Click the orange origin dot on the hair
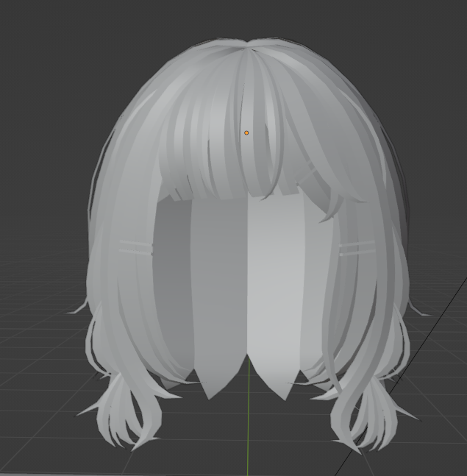This screenshot has height=476, width=467. tap(246, 132)
